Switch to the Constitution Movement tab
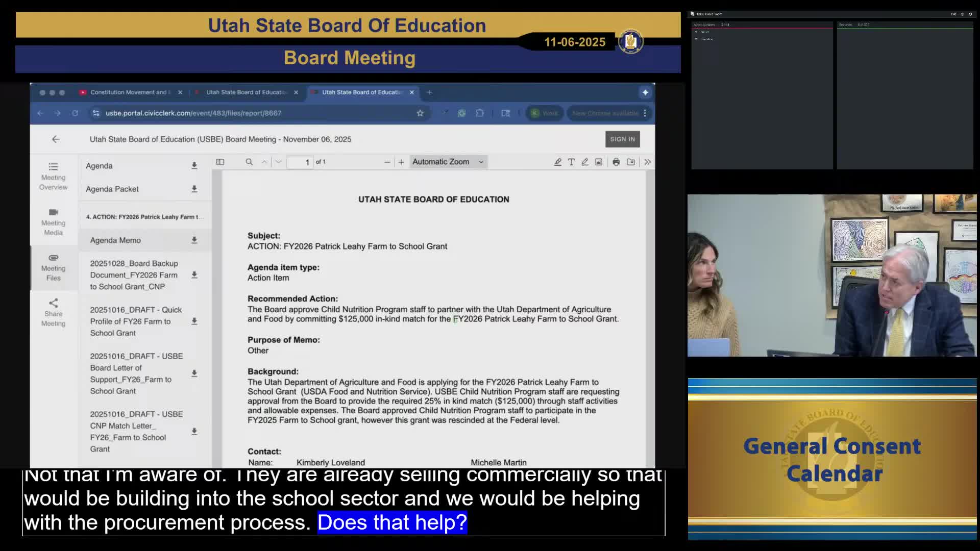980x551 pixels. point(128,92)
